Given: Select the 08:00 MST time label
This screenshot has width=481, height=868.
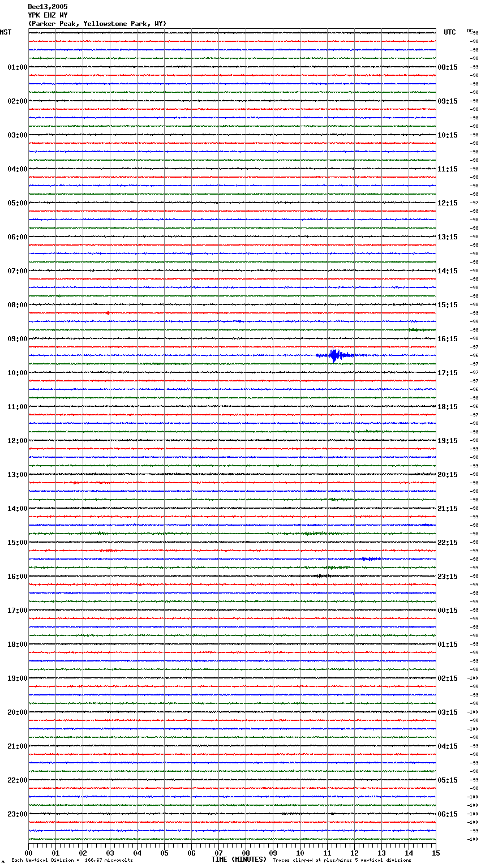Looking at the screenshot, I should 17,305.
